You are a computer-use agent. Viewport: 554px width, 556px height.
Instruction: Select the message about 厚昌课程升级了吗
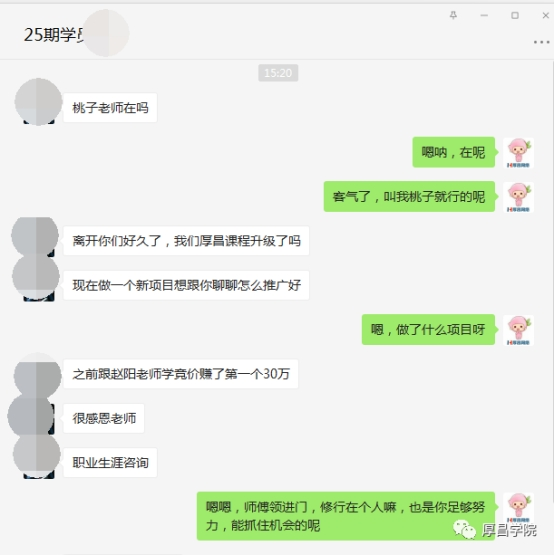click(x=186, y=241)
